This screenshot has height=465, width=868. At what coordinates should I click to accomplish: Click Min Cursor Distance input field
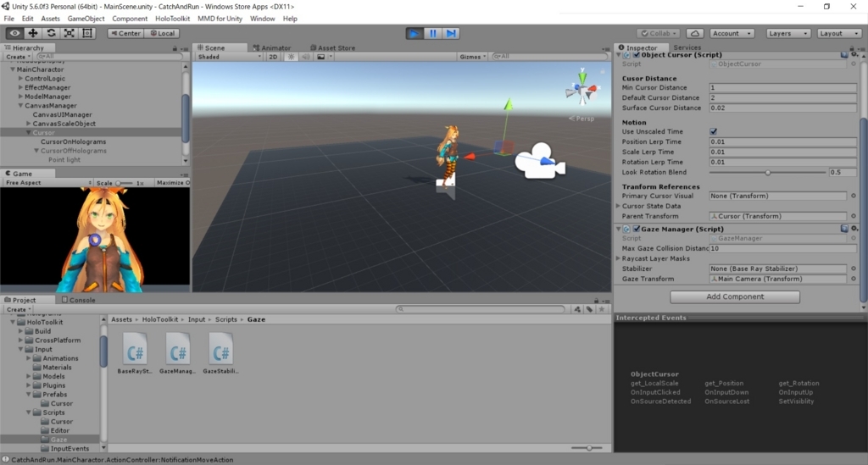782,87
